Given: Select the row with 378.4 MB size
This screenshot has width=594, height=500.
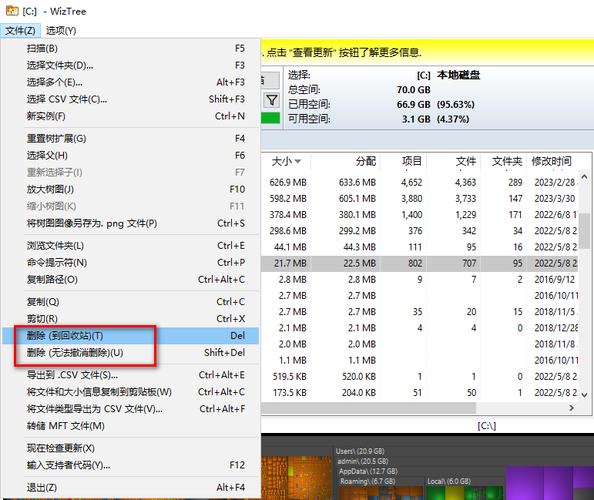Looking at the screenshot, I should pos(420,215).
